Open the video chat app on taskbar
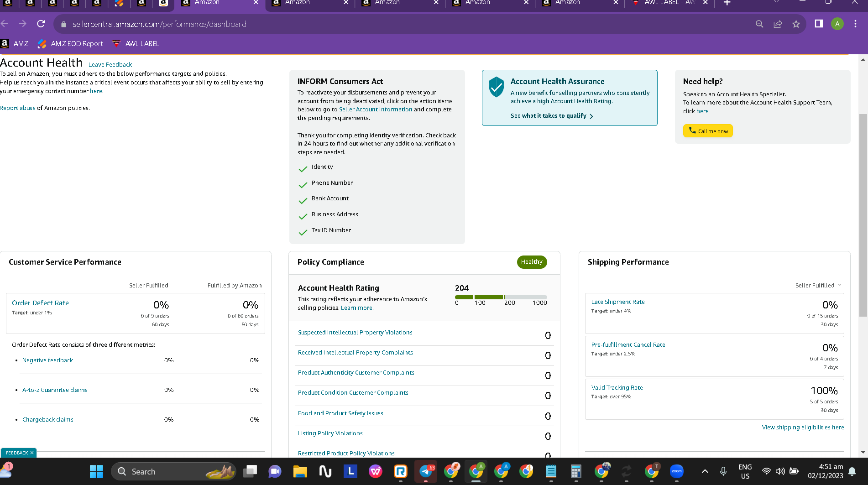Image resolution: width=868 pixels, height=485 pixels. [275, 471]
